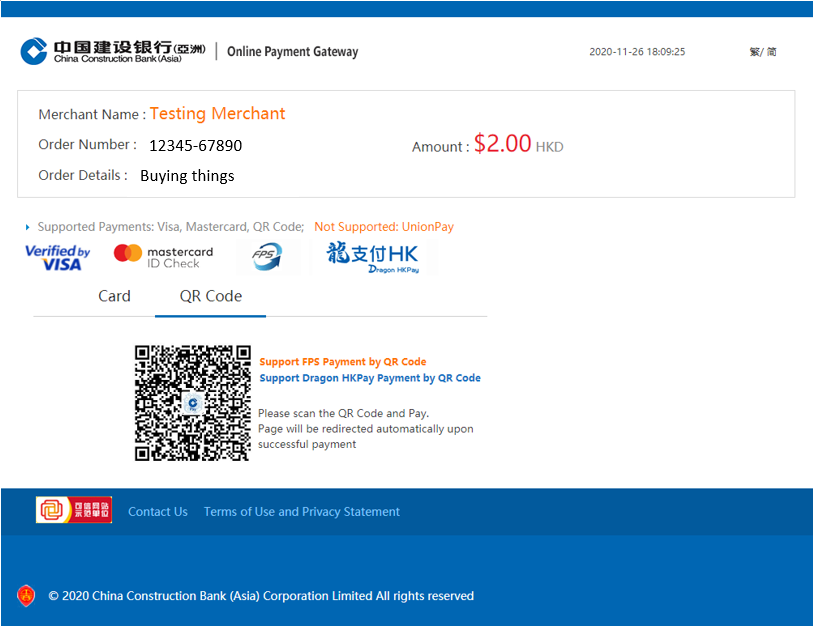The height and width of the screenshot is (628, 813).
Task: Click the Buying things order details
Action: [187, 176]
